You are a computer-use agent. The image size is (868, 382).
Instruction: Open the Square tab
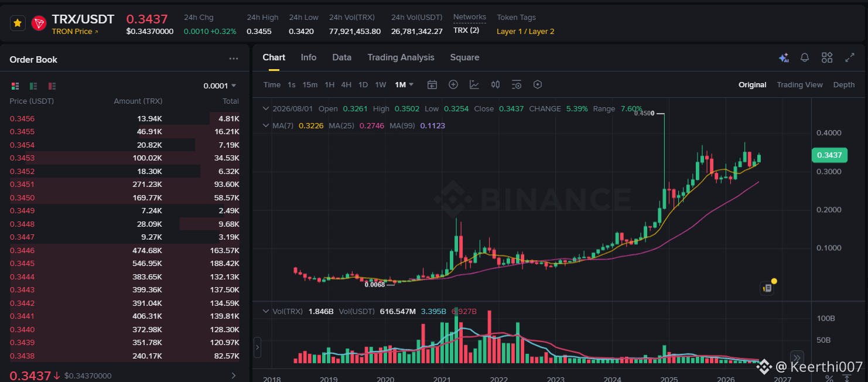(464, 57)
